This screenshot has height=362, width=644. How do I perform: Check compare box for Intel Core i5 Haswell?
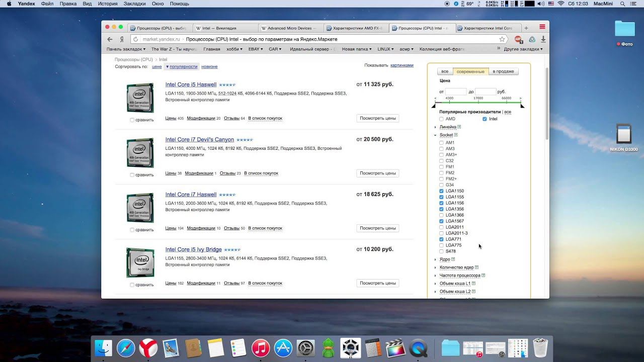(x=132, y=120)
